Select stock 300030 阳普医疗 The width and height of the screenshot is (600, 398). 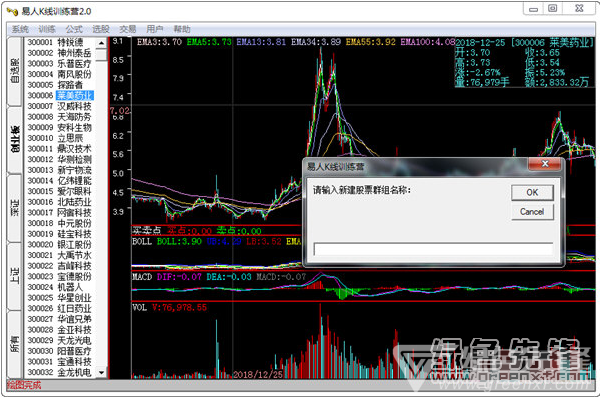(59, 351)
